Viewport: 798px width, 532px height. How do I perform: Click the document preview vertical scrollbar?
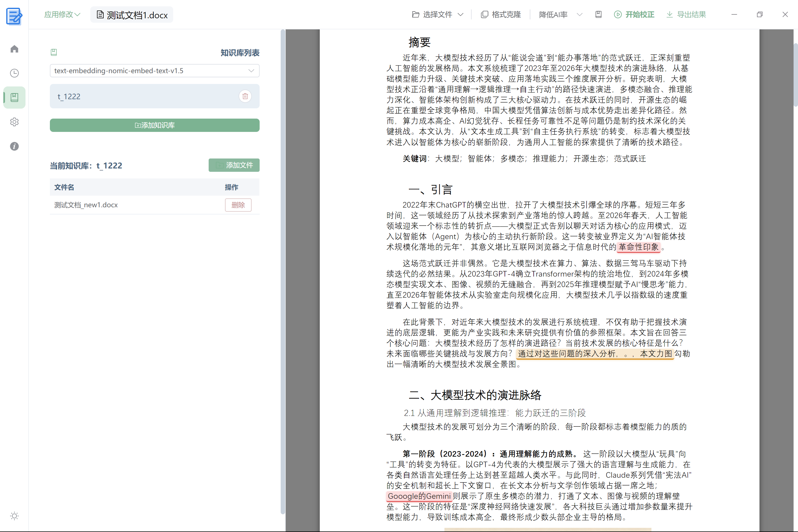point(795,75)
